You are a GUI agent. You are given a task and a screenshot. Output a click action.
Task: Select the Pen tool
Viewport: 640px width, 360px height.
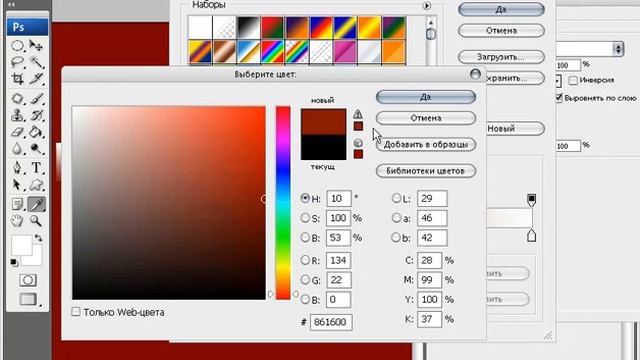pos(17,168)
